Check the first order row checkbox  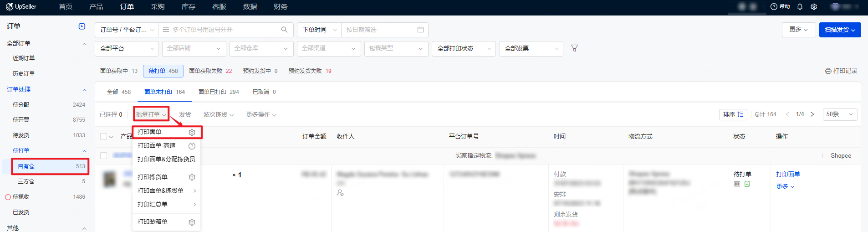click(104, 156)
